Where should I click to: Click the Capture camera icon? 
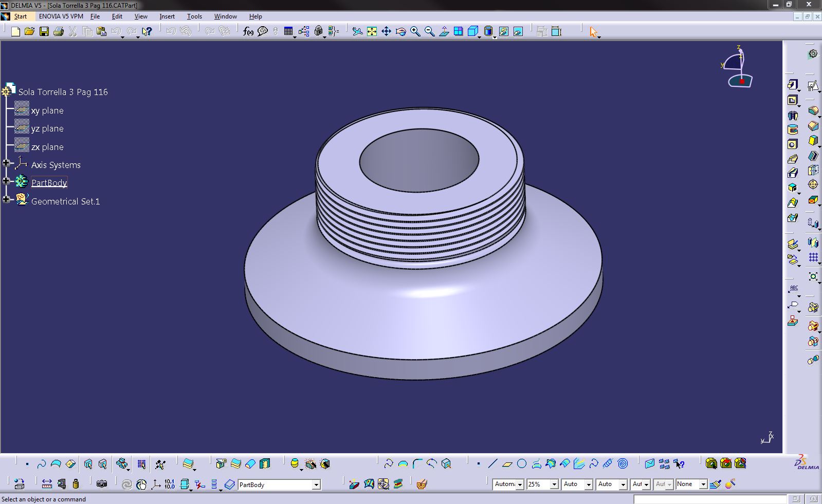pos(102,484)
